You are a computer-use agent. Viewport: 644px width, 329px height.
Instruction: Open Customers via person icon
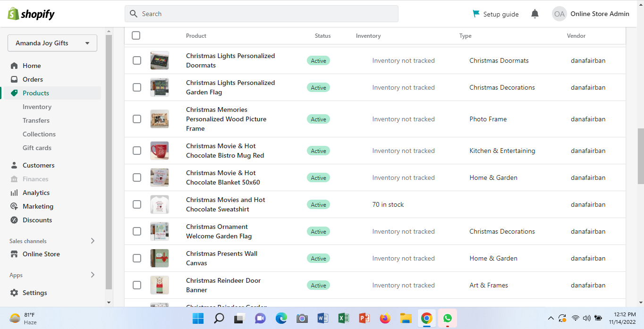coord(14,165)
